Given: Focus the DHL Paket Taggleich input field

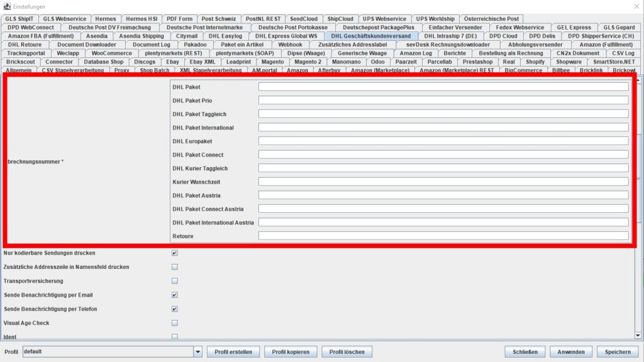Looking at the screenshot, I should [x=443, y=114].
